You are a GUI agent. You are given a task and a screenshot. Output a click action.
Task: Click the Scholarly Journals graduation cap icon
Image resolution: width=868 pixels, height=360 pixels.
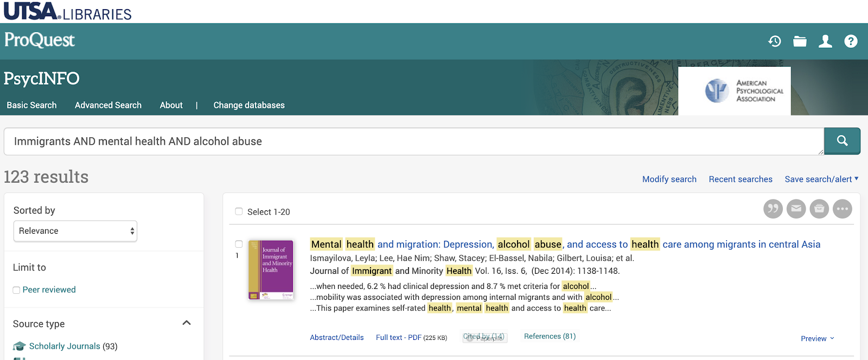tap(20, 346)
